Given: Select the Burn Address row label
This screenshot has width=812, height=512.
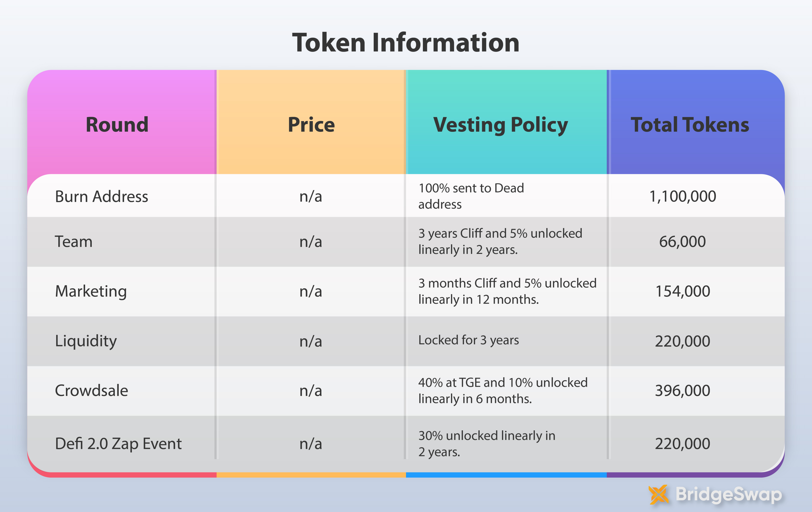Looking at the screenshot, I should tap(101, 196).
